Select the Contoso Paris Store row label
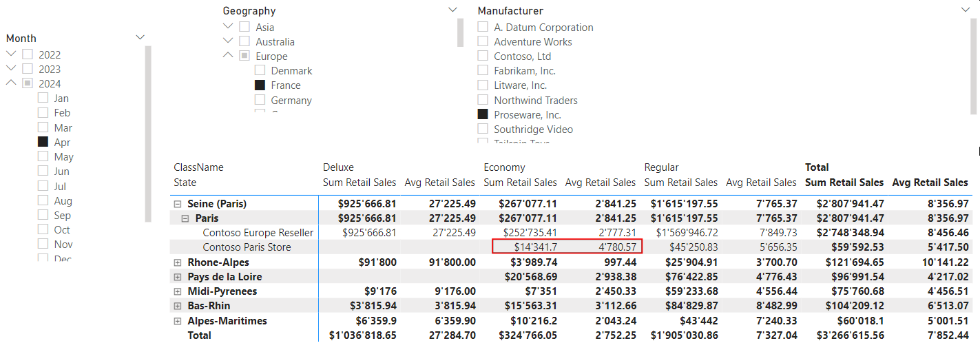The width and height of the screenshot is (980, 363). coord(247,247)
